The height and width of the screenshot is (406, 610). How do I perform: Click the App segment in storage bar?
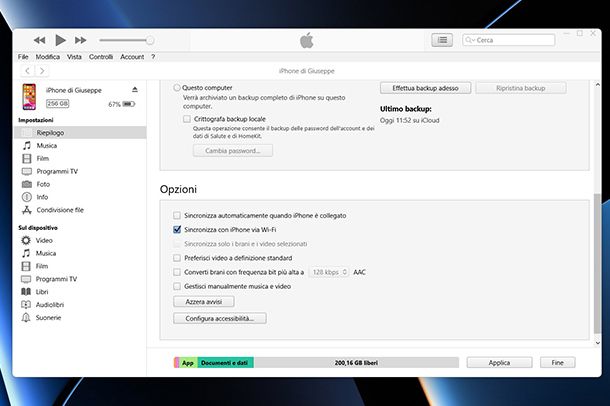pyautogui.click(x=188, y=362)
